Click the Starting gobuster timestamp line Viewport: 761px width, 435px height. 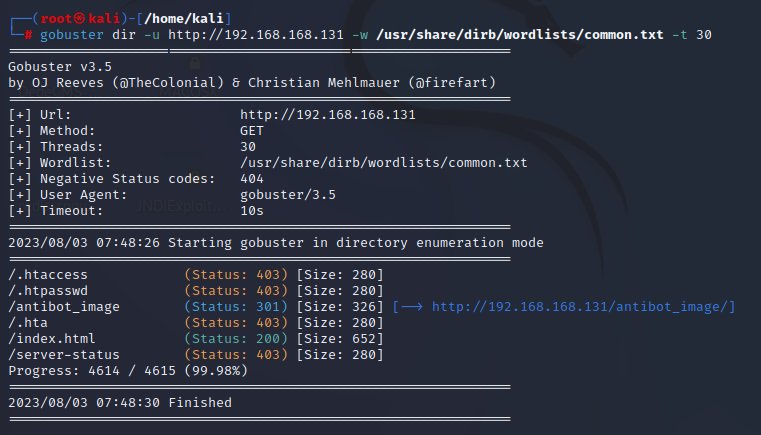(276, 243)
